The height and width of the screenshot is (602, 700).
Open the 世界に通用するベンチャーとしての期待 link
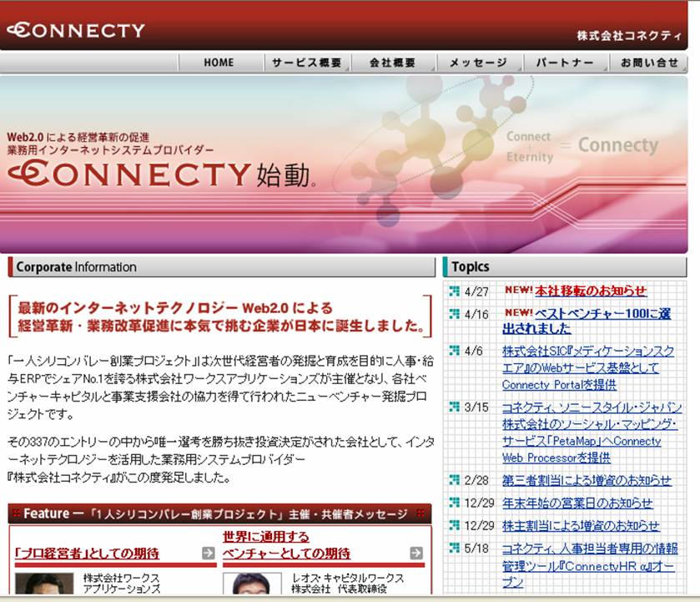point(286,545)
